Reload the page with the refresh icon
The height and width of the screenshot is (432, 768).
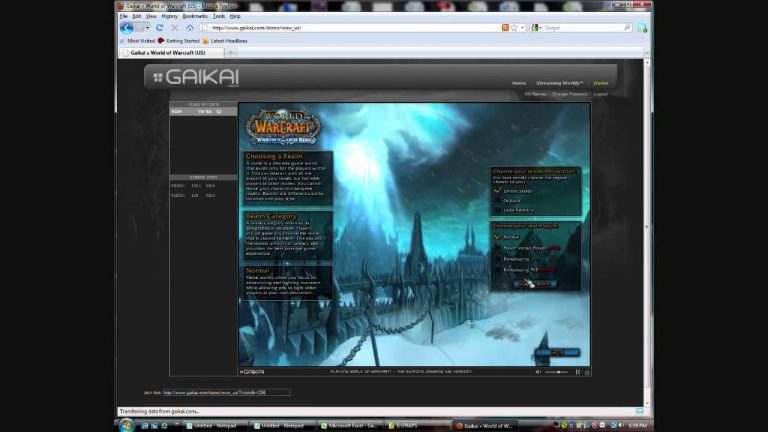tap(160, 28)
